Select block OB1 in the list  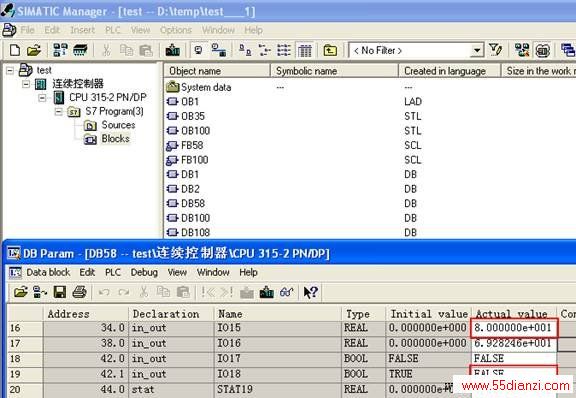click(x=183, y=101)
